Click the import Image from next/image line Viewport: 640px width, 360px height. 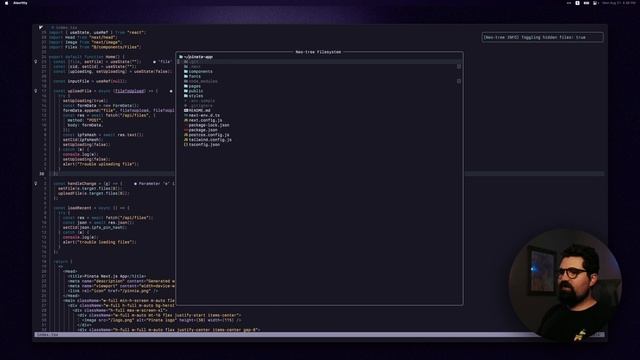pyautogui.click(x=85, y=42)
